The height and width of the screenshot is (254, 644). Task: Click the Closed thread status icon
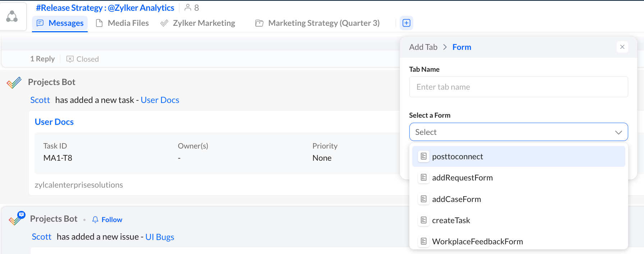click(70, 59)
